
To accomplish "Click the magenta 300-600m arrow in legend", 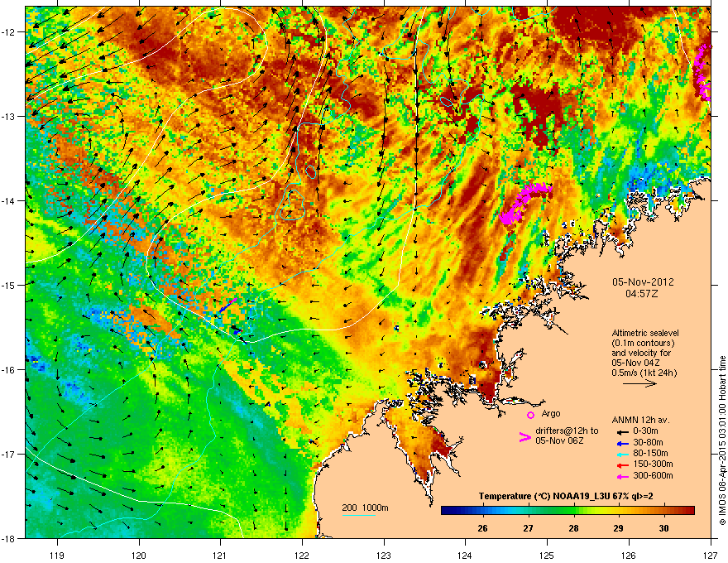I will click(x=622, y=476).
